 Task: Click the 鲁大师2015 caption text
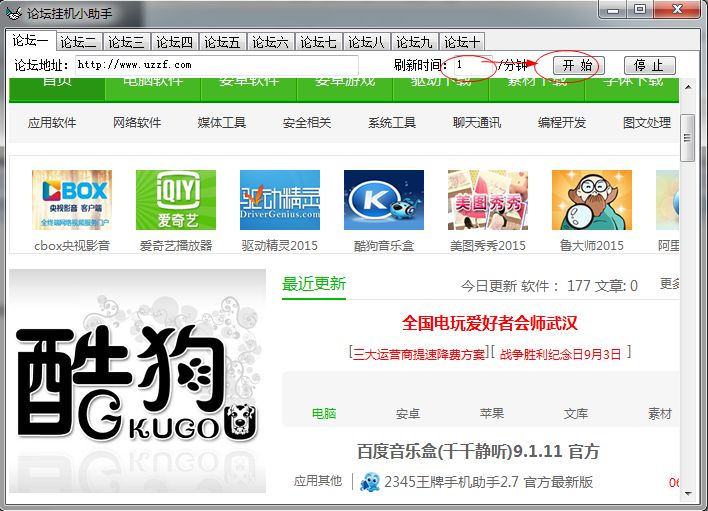[x=592, y=246]
